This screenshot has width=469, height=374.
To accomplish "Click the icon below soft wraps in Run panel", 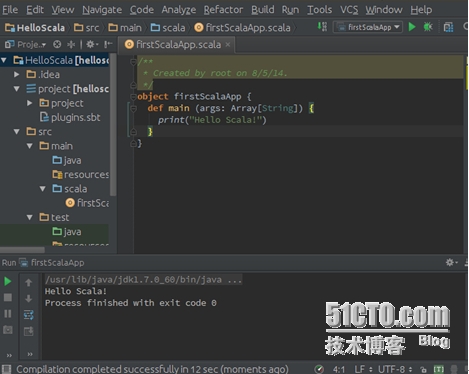I will tap(29, 331).
